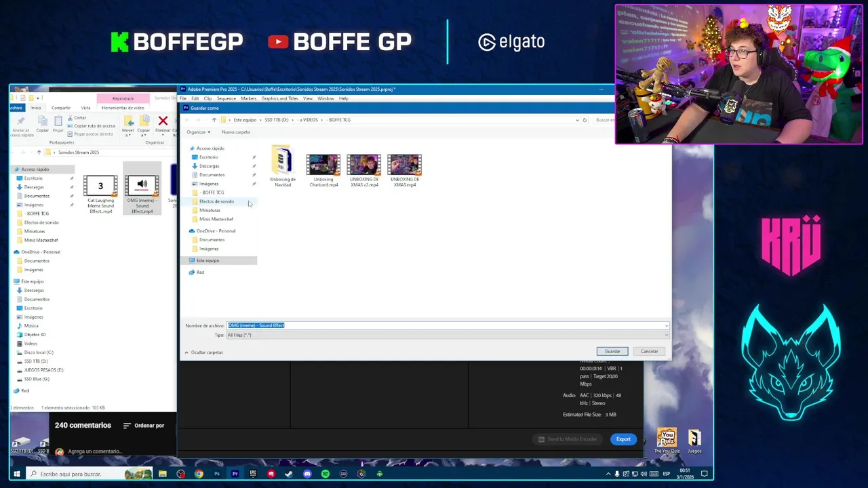868x488 pixels.
Task: Click the Export button in Premiere
Action: coord(623,439)
